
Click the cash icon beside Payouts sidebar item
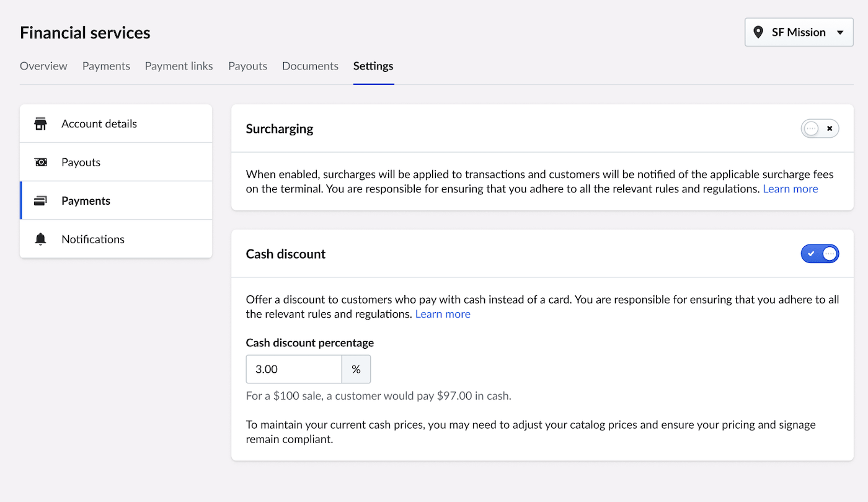(41, 162)
